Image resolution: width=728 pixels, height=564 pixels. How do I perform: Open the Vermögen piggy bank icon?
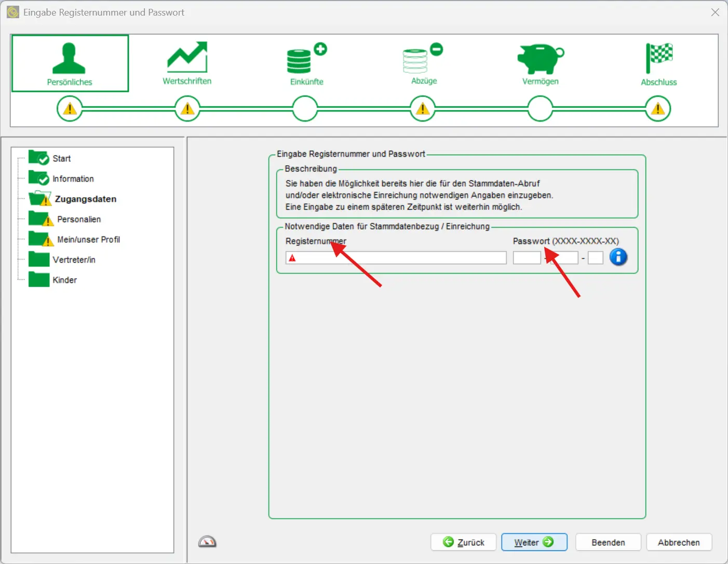(x=540, y=58)
